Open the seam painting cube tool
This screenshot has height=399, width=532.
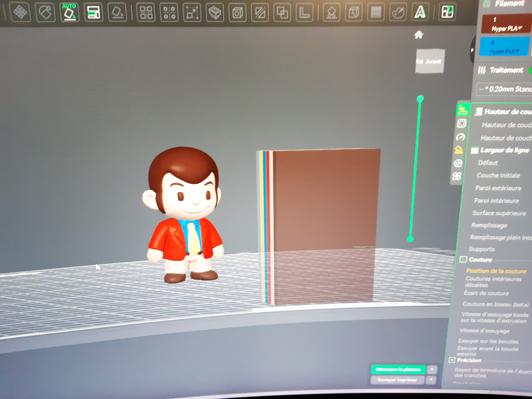point(354,12)
